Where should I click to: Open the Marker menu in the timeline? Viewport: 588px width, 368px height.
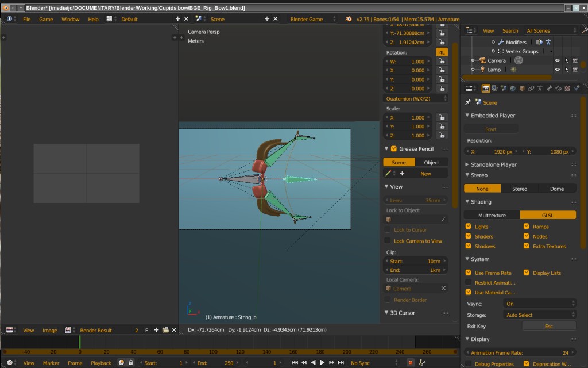pyautogui.click(x=51, y=363)
